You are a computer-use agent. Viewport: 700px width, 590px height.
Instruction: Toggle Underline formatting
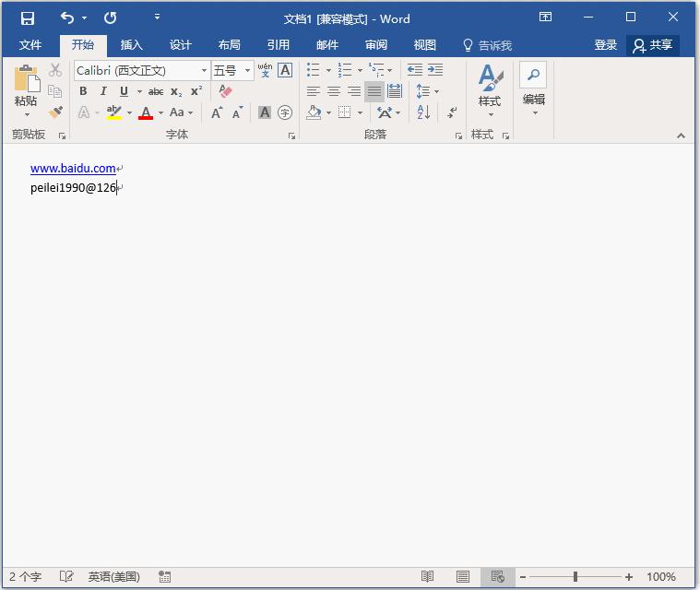pyautogui.click(x=124, y=91)
